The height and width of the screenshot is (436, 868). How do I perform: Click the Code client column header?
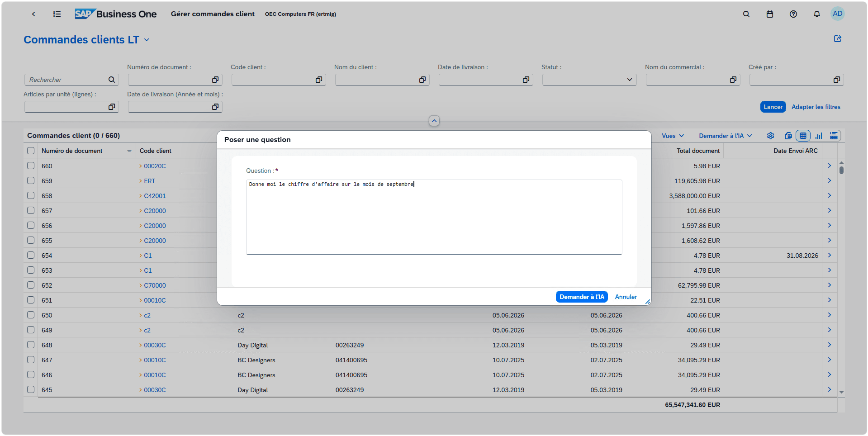[x=156, y=151]
